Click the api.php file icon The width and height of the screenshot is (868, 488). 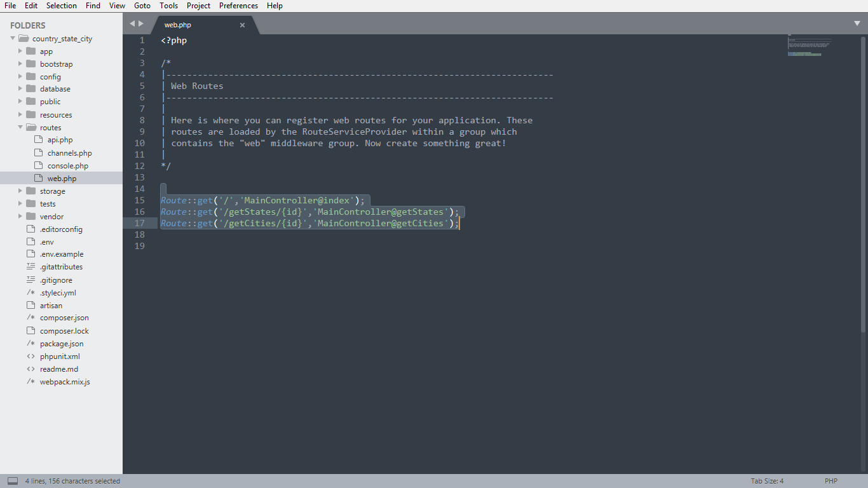(39, 140)
